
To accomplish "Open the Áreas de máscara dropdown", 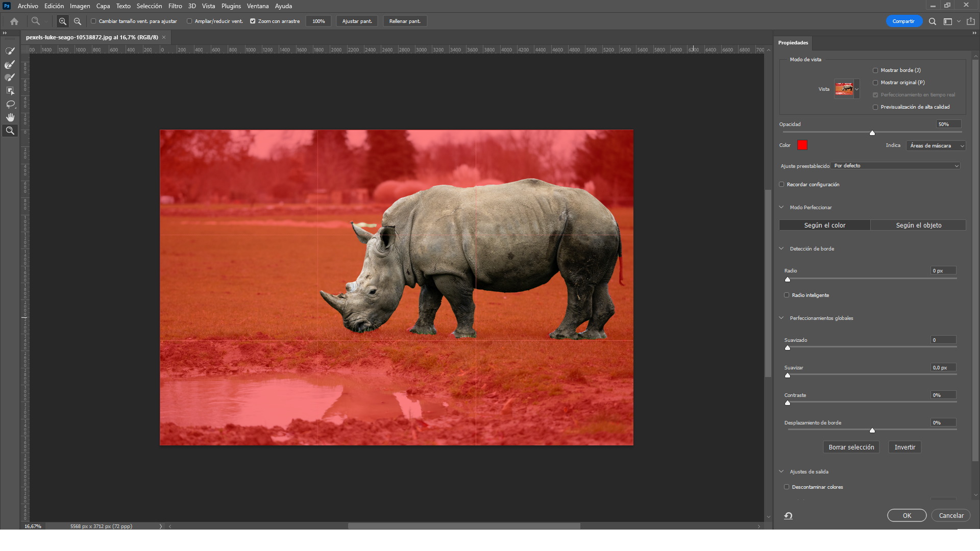I will click(936, 146).
